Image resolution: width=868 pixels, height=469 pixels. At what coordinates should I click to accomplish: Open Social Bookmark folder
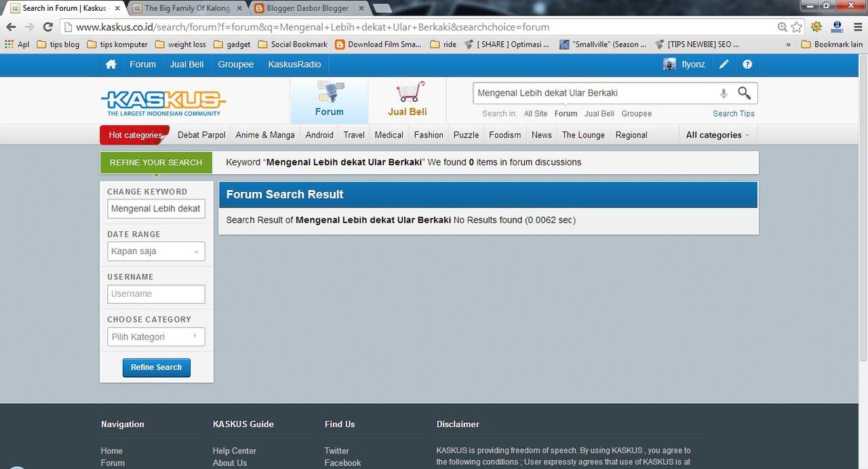[293, 44]
